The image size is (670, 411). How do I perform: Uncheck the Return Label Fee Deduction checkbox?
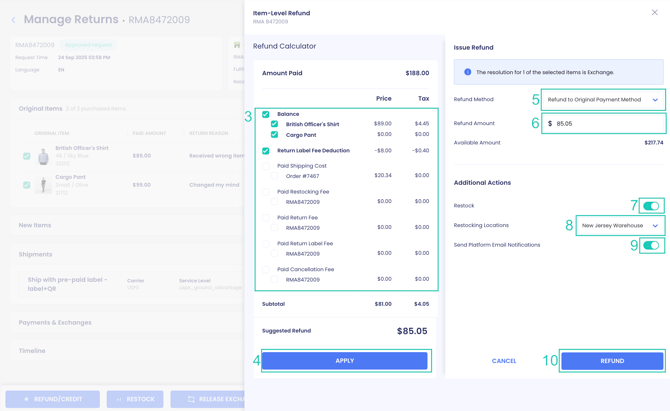[x=266, y=151]
